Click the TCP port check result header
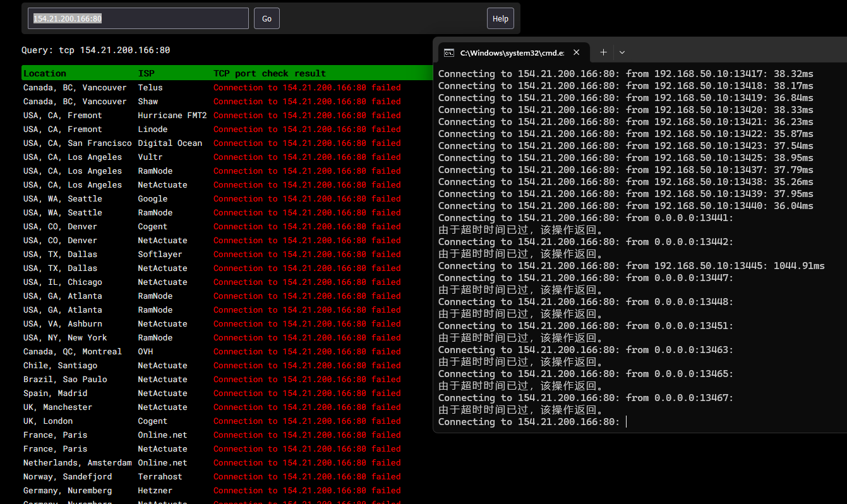The image size is (847, 504). (270, 73)
